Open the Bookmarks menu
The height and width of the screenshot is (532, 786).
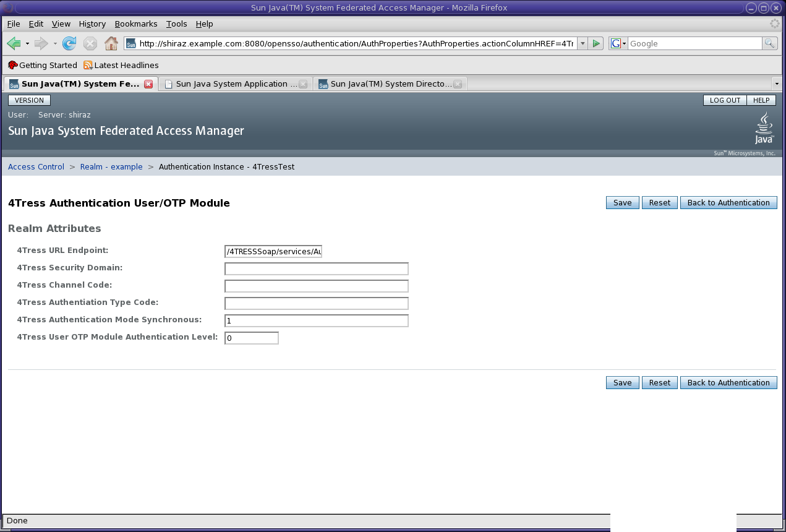point(136,24)
